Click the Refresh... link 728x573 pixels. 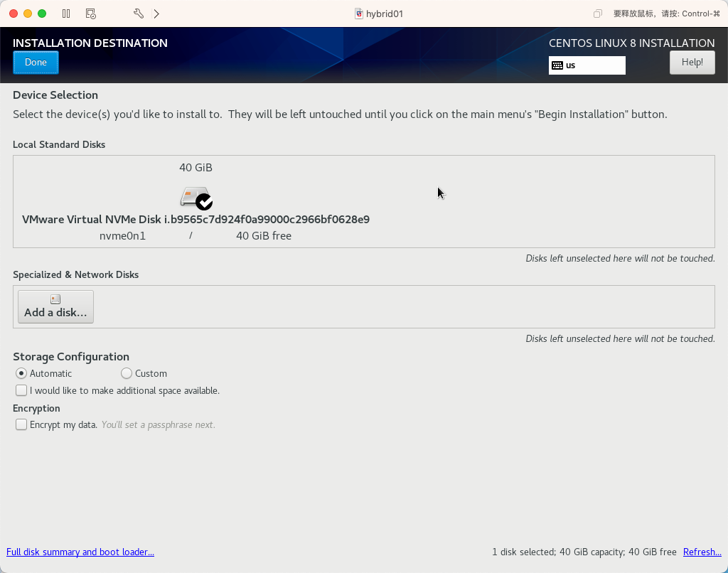[x=702, y=552]
